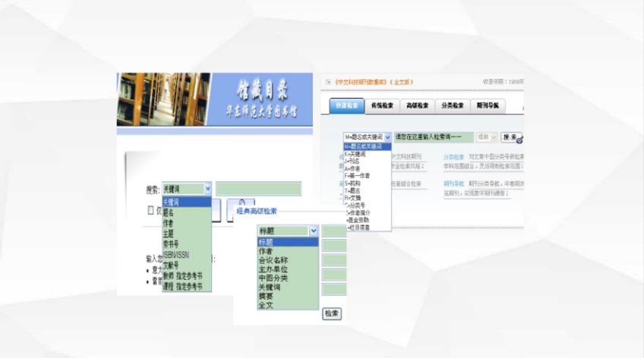Select the 快速检索 tab
Image resolution: width=644 pixels, height=358 pixels.
coord(347,105)
